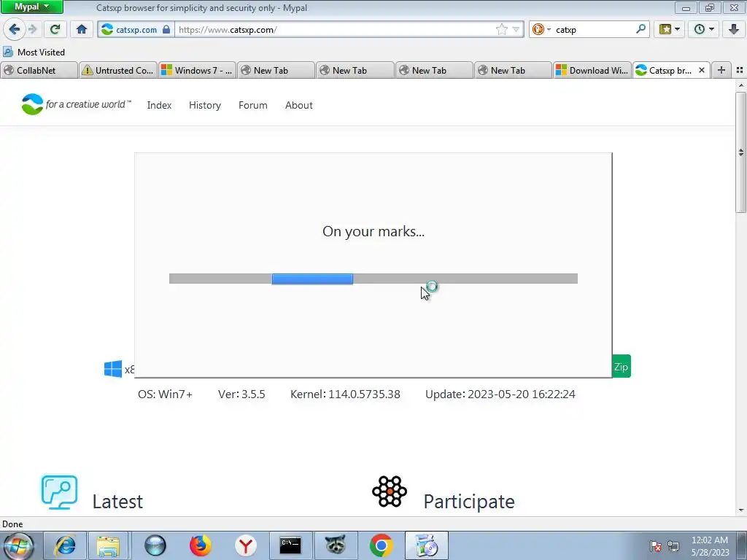Launch Internet Explorer from taskbar
Viewport: 747px width, 560px height.
click(65, 545)
